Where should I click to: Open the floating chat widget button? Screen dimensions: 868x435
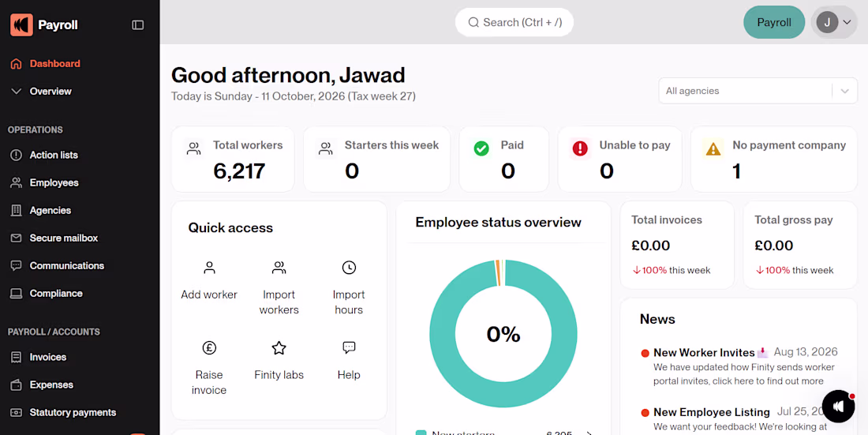[839, 407]
